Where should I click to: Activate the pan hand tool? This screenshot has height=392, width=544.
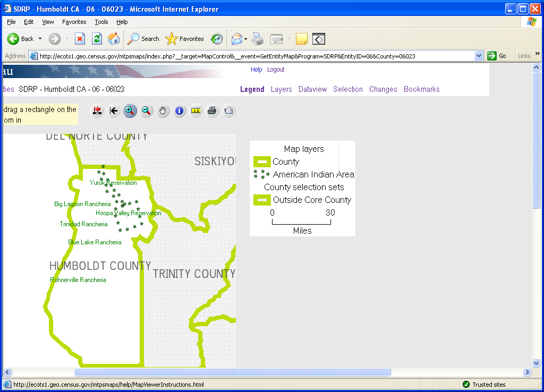(x=163, y=110)
